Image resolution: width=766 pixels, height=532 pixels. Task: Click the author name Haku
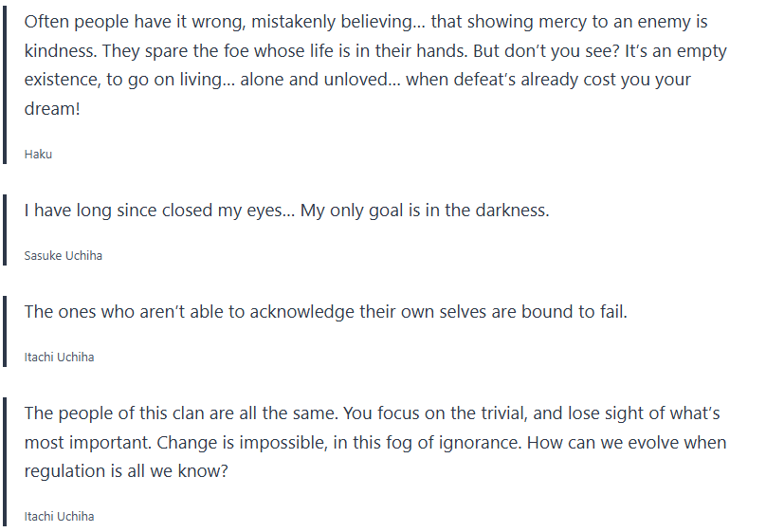(x=38, y=154)
